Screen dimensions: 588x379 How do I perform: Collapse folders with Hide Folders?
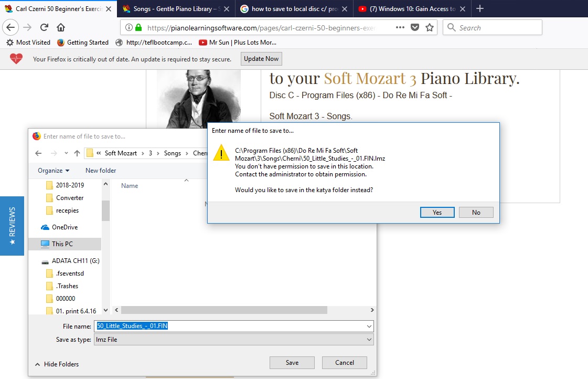57,364
